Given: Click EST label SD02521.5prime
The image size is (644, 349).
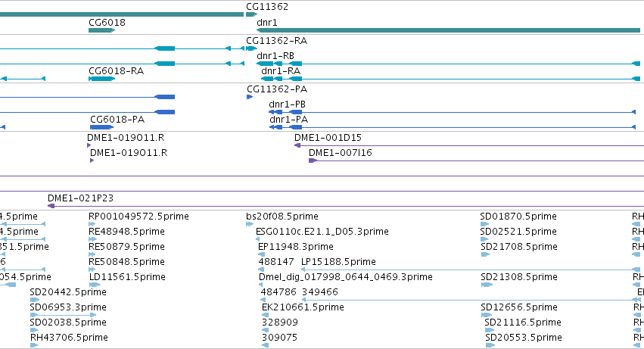Looking at the screenshot, I should [518, 231].
